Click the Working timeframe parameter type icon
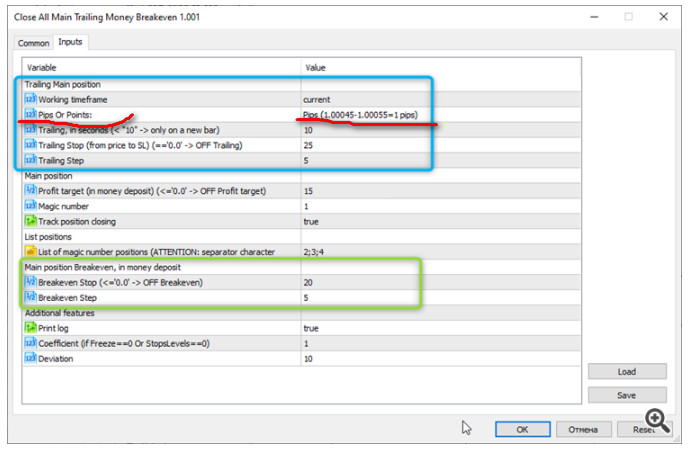Image resolution: width=689 pixels, height=453 pixels. [30, 100]
